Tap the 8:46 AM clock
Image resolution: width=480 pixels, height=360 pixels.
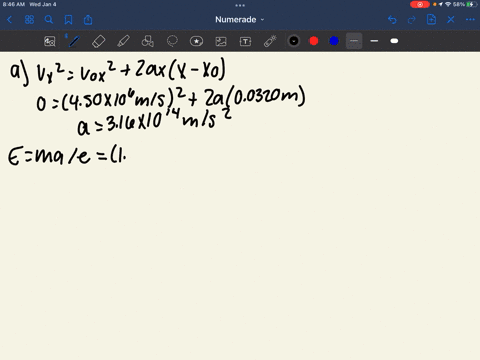point(14,5)
